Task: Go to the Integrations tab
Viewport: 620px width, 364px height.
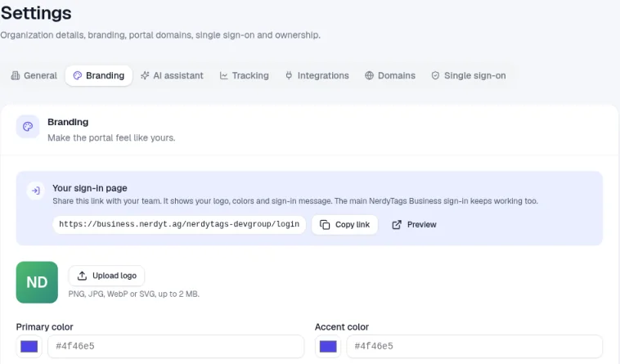Action: click(x=317, y=75)
